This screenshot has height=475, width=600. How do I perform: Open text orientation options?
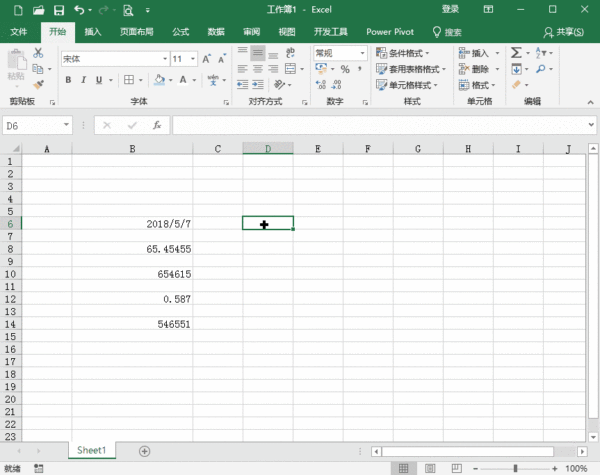tap(280, 85)
